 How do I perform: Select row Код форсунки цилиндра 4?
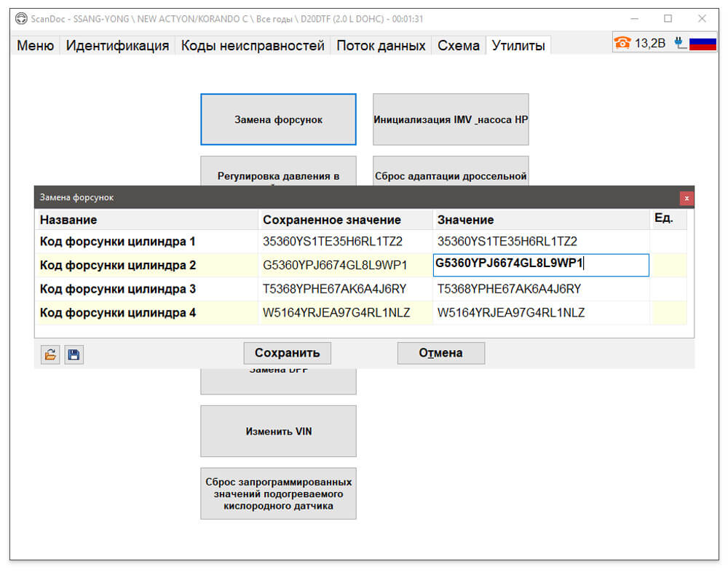point(361,312)
